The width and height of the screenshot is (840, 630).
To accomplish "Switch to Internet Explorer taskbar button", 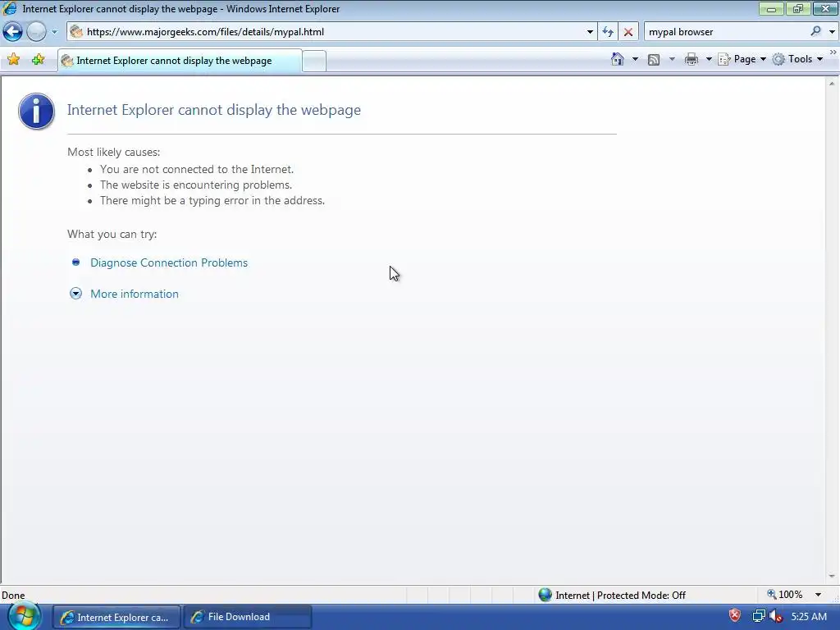I will coord(116,617).
